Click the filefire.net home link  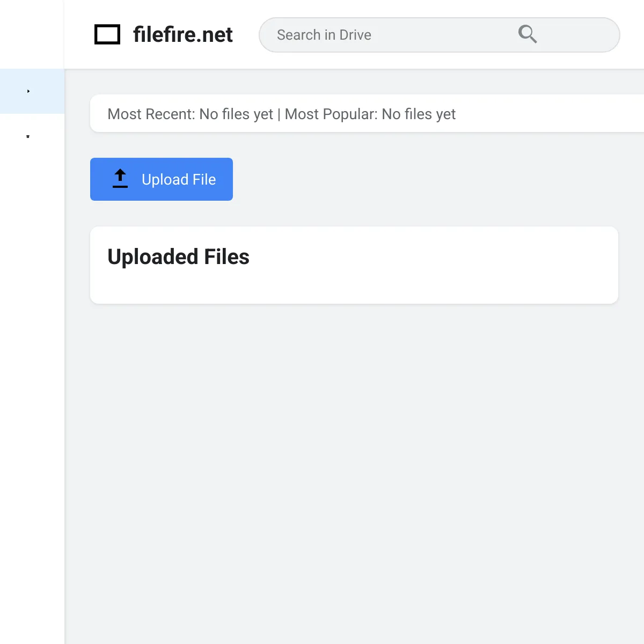tap(182, 34)
